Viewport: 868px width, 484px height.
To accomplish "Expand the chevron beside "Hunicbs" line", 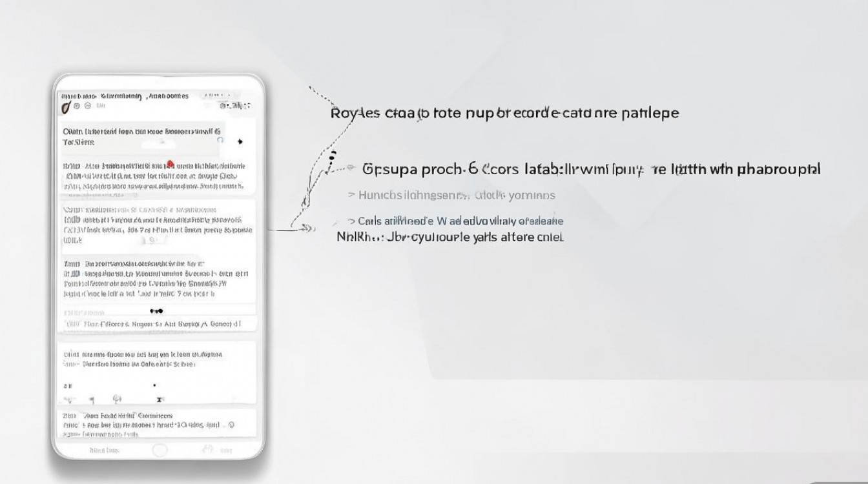I will pyautogui.click(x=351, y=195).
